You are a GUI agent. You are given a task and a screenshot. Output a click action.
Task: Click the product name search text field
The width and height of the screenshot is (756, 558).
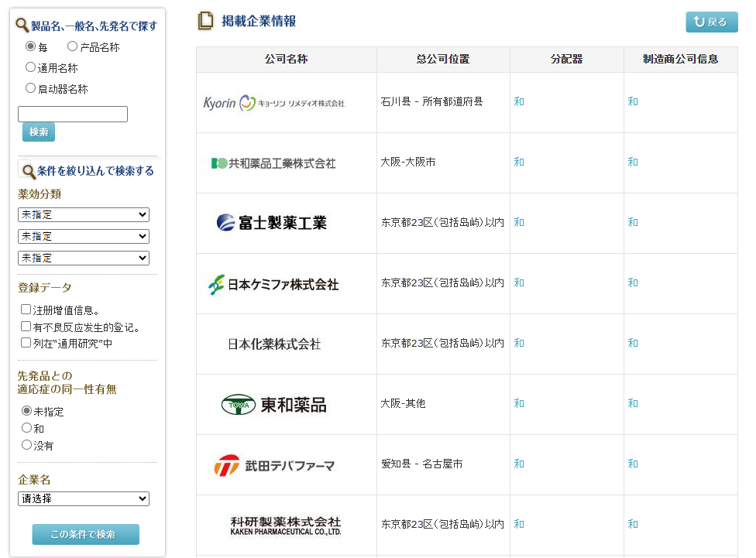pos(73,115)
